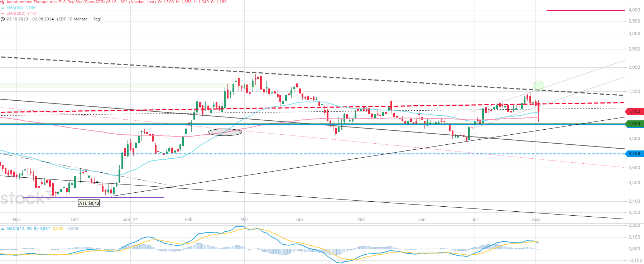Click the Jun label on the time axis
Viewport: 644px width, 264px height.
[x=422, y=220]
